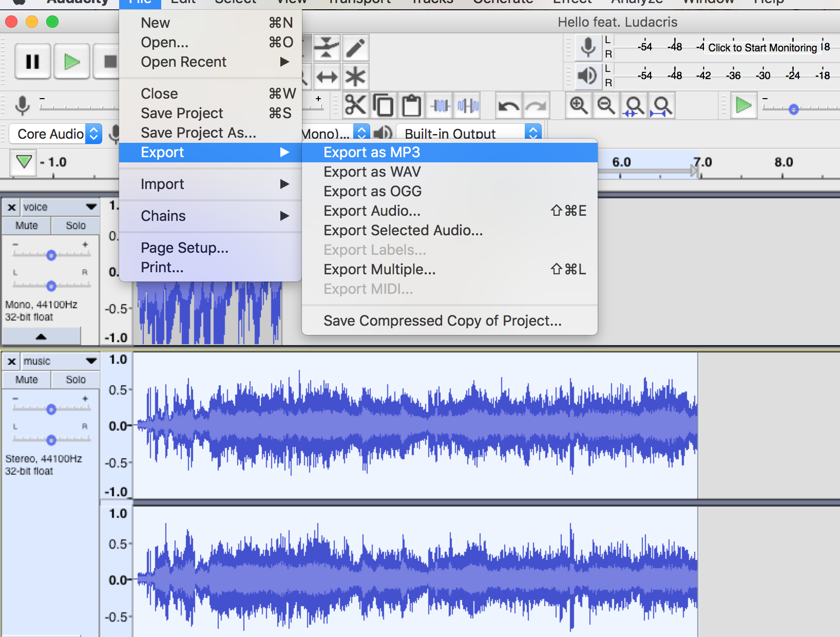The width and height of the screenshot is (840, 637).
Task: Collapse the voice track with up arrow
Action: coord(41,336)
